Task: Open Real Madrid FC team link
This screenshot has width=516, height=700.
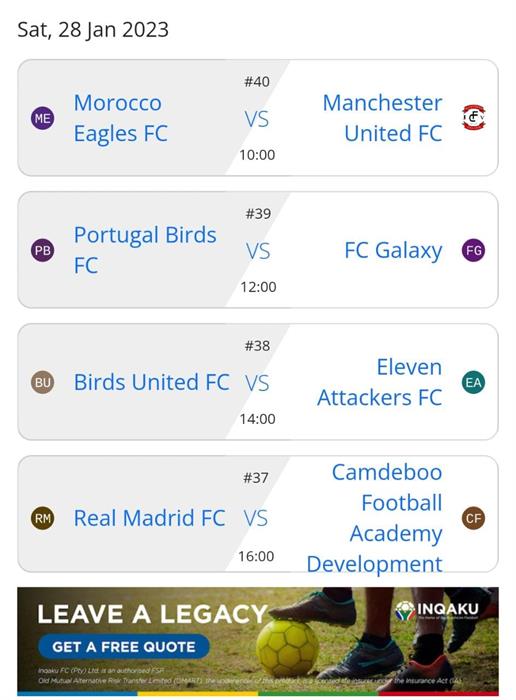Action: click(x=150, y=518)
